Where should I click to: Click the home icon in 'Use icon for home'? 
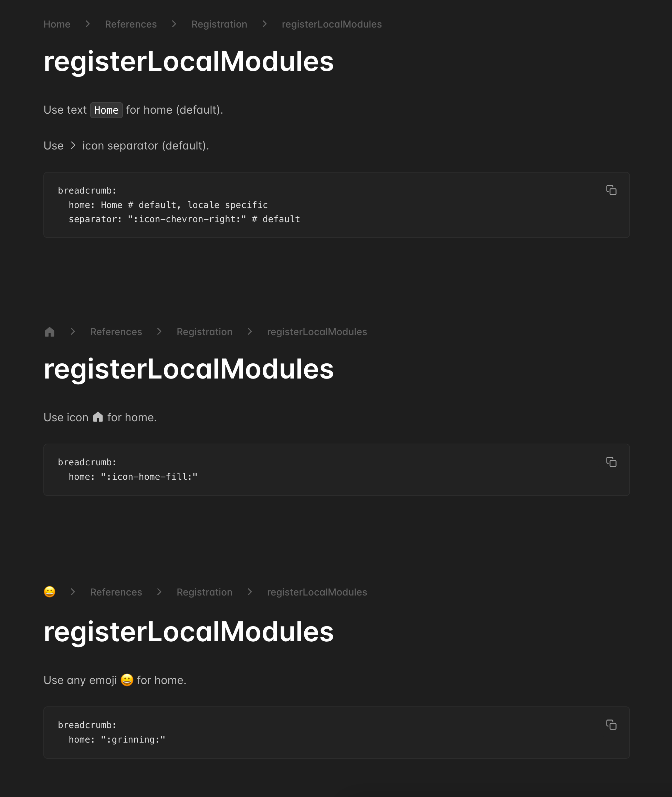98,417
